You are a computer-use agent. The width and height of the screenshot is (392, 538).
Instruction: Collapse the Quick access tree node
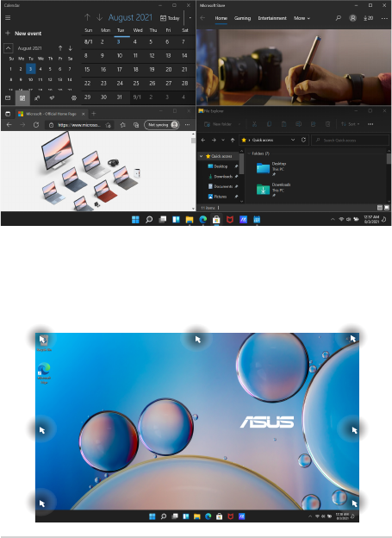coord(202,156)
